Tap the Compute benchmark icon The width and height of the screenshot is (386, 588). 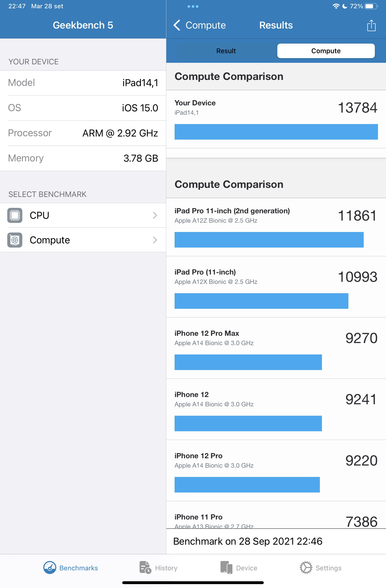coord(15,240)
